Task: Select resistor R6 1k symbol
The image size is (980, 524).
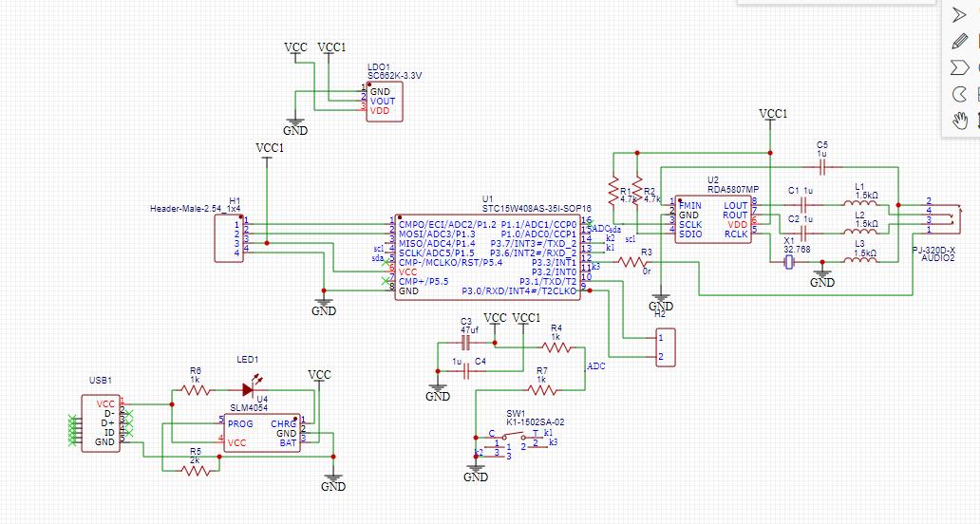Action: coord(195,390)
